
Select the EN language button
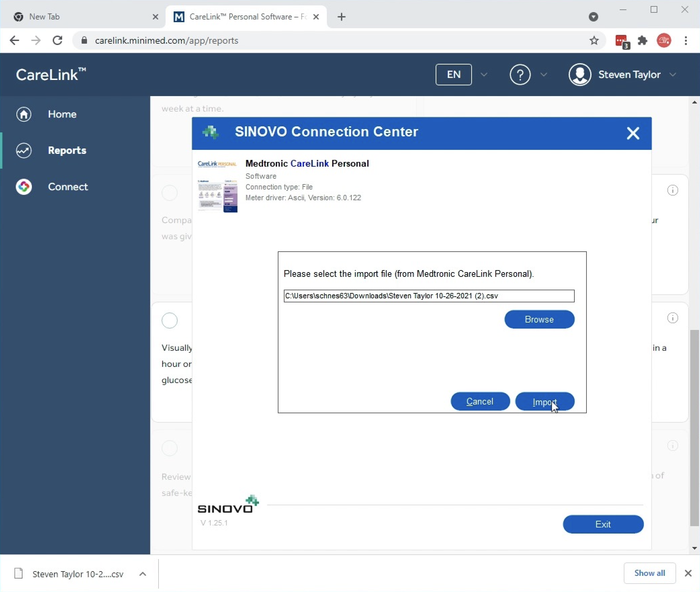coord(453,74)
